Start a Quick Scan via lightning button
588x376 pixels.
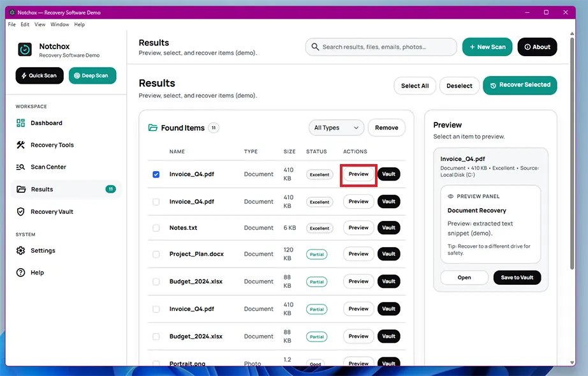40,75
